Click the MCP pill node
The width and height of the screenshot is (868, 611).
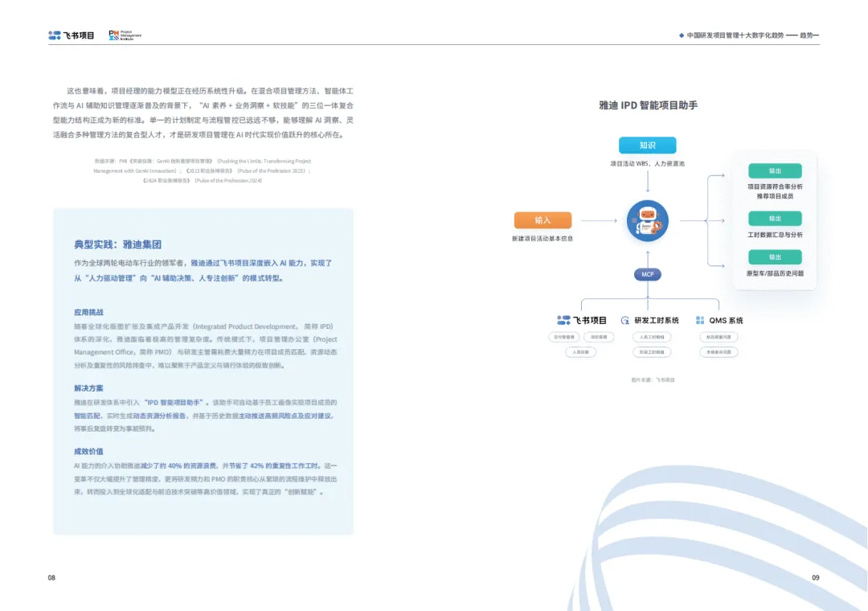click(647, 274)
